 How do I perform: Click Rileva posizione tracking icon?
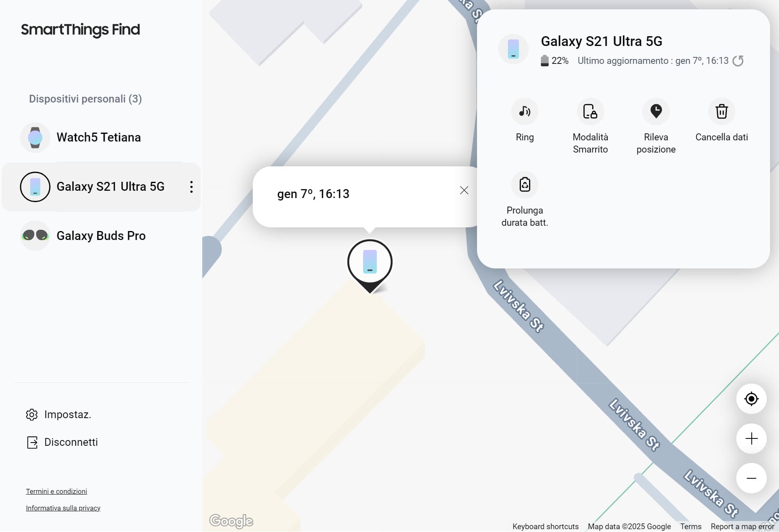(x=656, y=111)
